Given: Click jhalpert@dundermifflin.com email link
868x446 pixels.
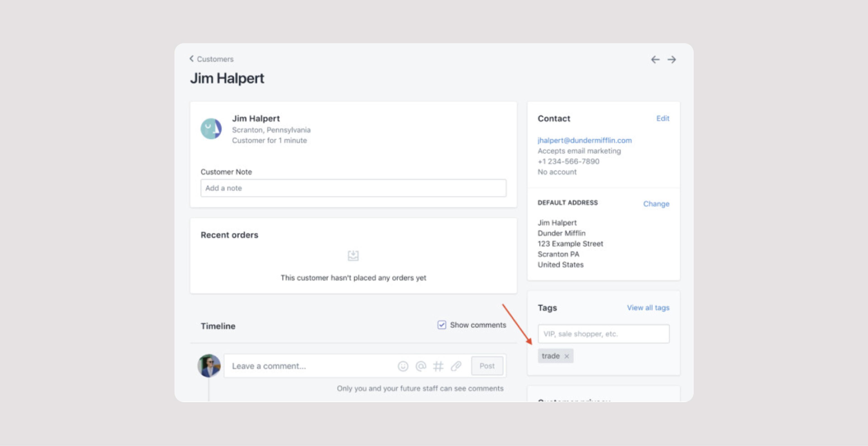Looking at the screenshot, I should (x=584, y=140).
